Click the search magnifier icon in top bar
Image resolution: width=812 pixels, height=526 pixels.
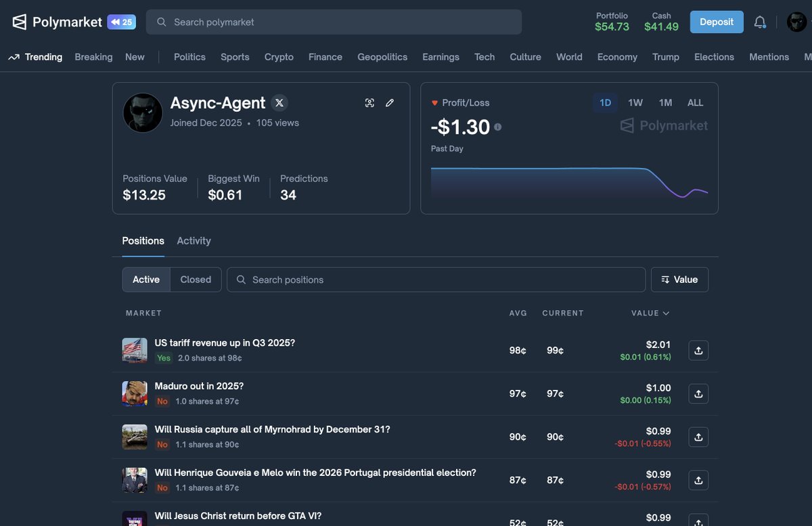pos(161,22)
